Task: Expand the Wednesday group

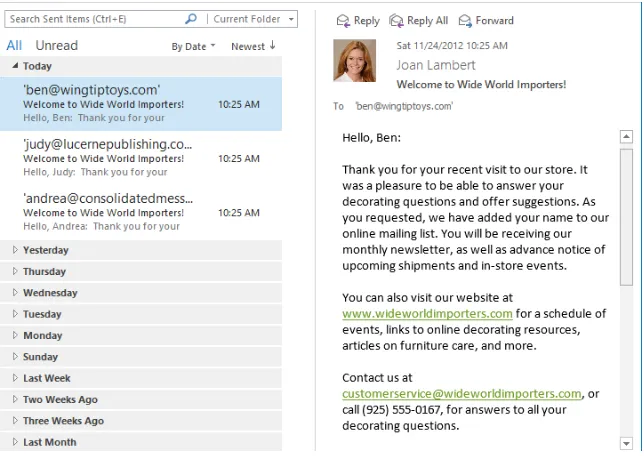Action: (15, 292)
